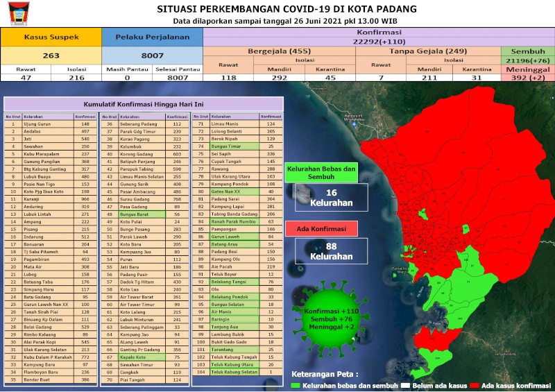The width and height of the screenshot is (555, 392).
Task: Click the red 'Ada Konfirmasi' label
Action: click(x=321, y=229)
